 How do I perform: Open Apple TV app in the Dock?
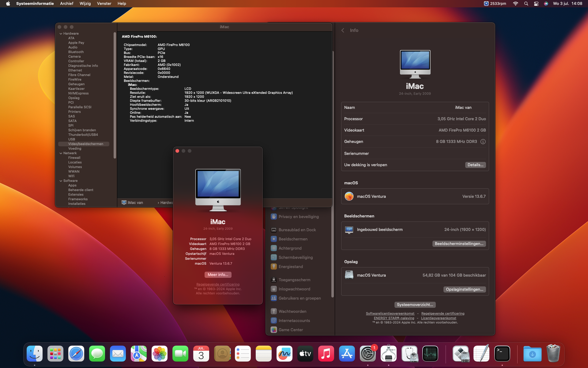[x=305, y=354]
